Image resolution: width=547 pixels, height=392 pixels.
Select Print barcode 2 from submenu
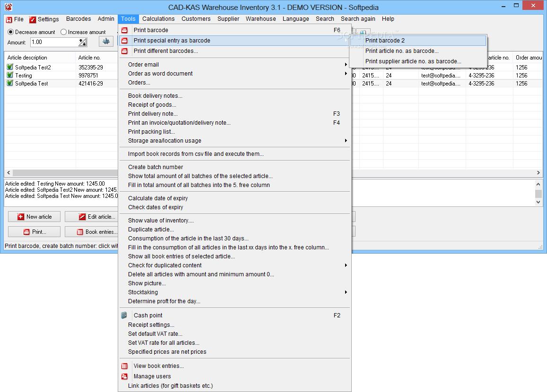pyautogui.click(x=418, y=41)
